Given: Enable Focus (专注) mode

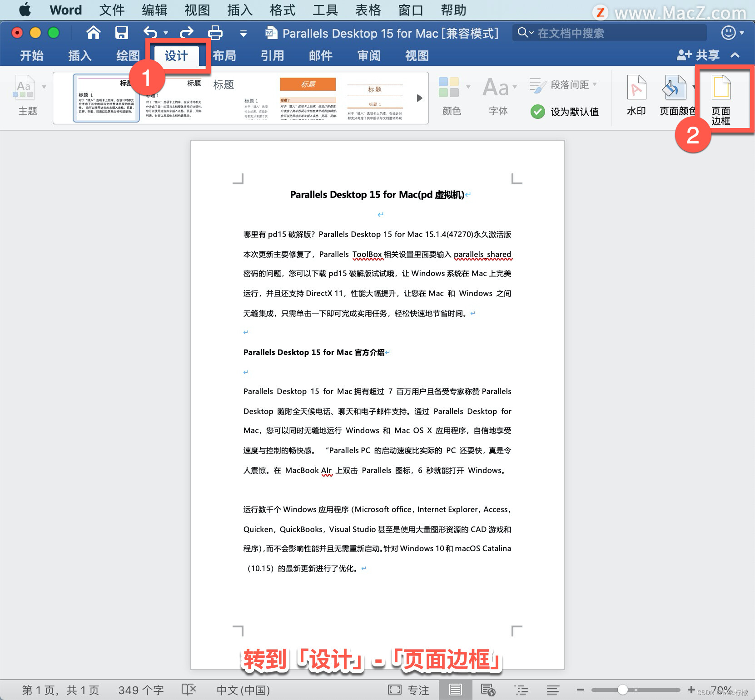Looking at the screenshot, I should click(408, 690).
